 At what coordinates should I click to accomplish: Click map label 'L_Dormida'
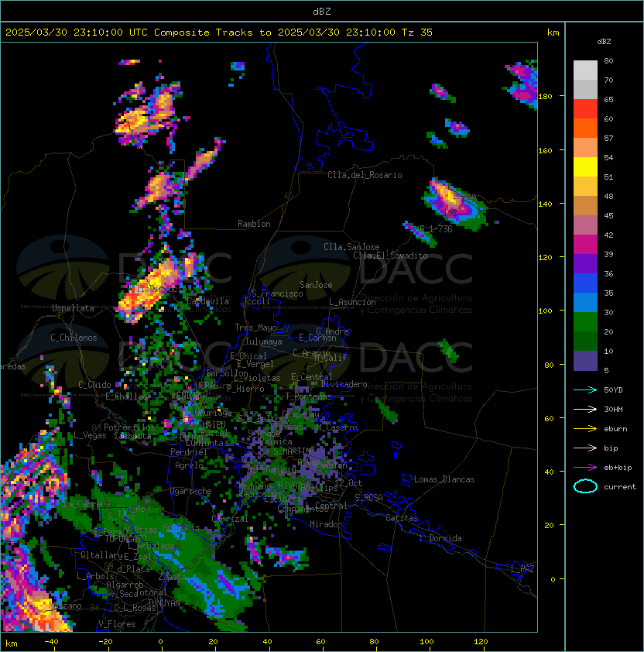pyautogui.click(x=440, y=538)
